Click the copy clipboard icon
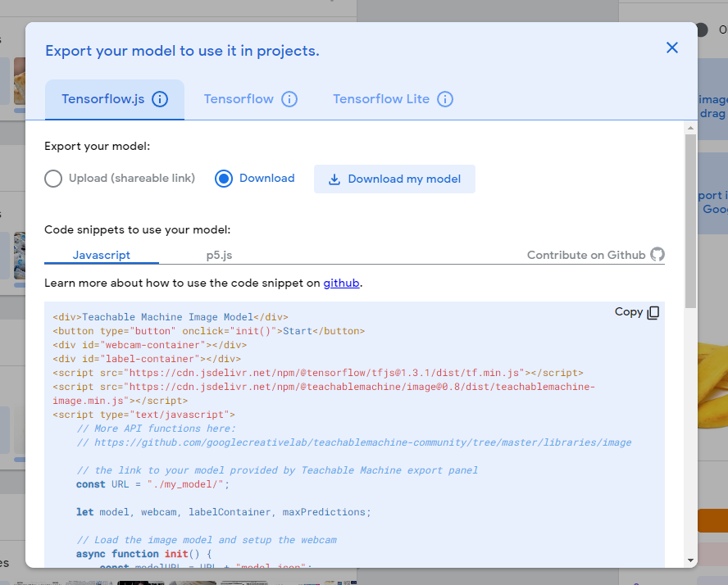Screen dimensions: 728x585 point(653,313)
